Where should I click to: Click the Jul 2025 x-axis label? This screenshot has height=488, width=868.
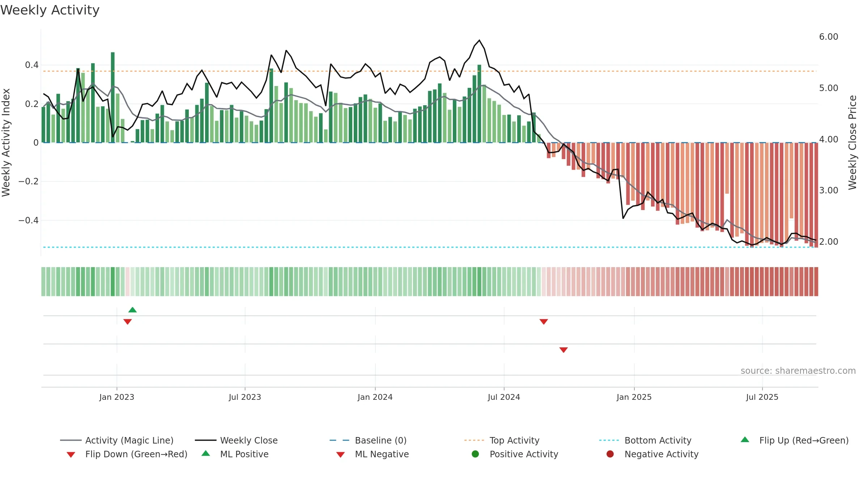coord(762,397)
